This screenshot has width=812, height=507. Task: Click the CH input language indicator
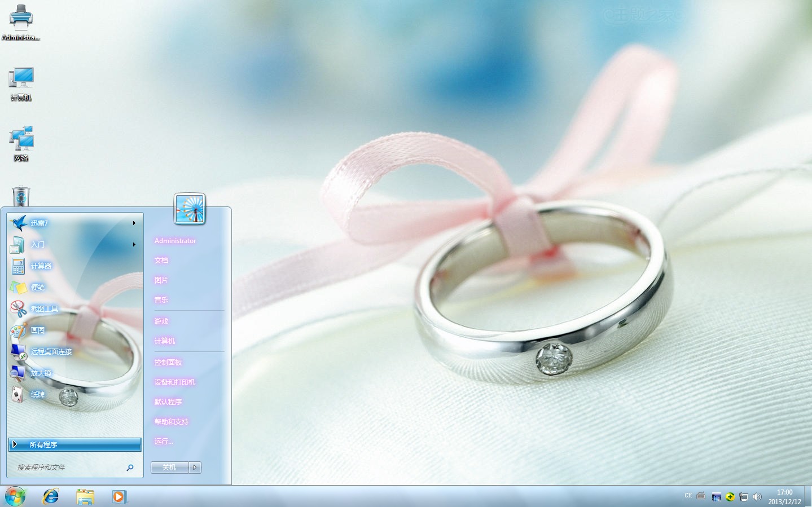click(x=688, y=496)
